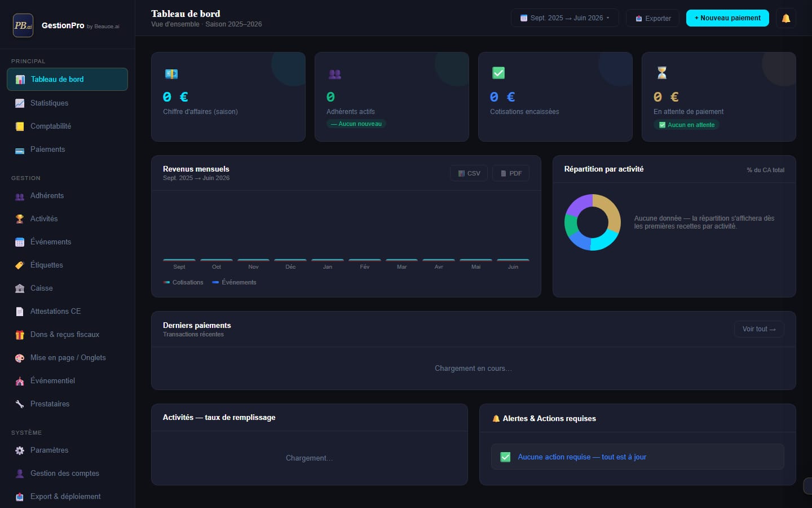
Task: Expand the Exporter options
Action: point(652,18)
